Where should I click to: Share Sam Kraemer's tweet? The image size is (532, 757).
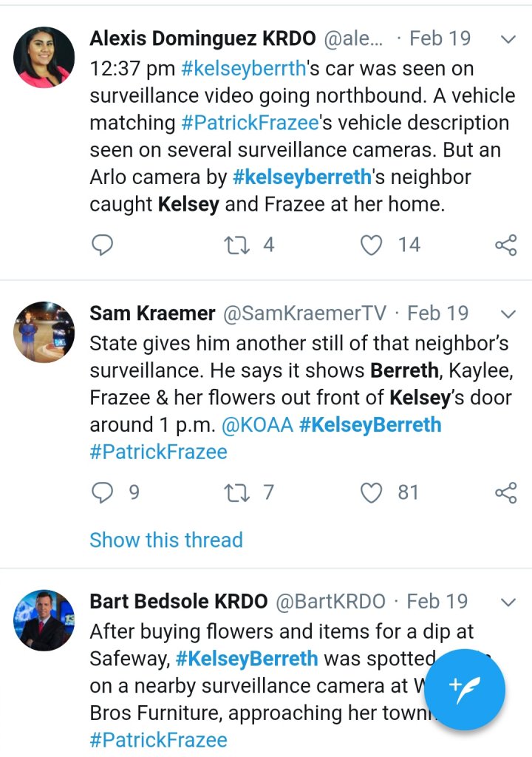[505, 492]
